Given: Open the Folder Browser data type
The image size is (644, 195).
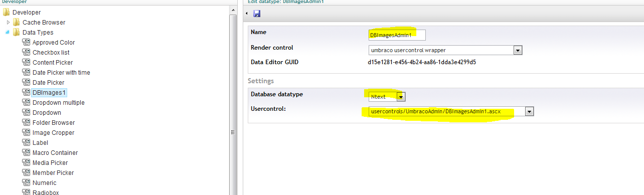Looking at the screenshot, I should coord(54,122).
